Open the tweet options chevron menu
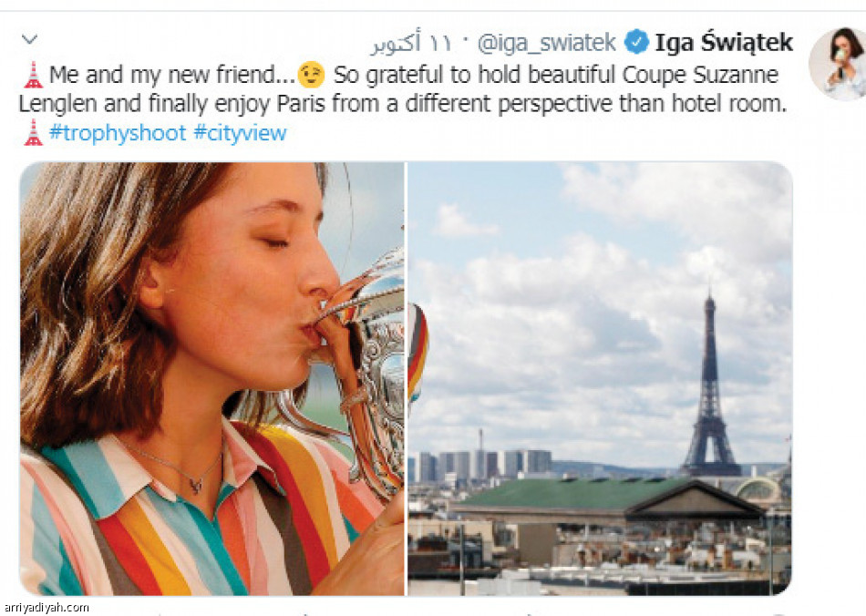The height and width of the screenshot is (616, 866). pos(29,39)
